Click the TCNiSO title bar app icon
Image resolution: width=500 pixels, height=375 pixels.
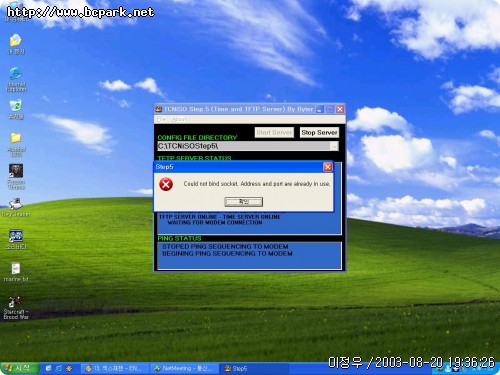tap(159, 109)
